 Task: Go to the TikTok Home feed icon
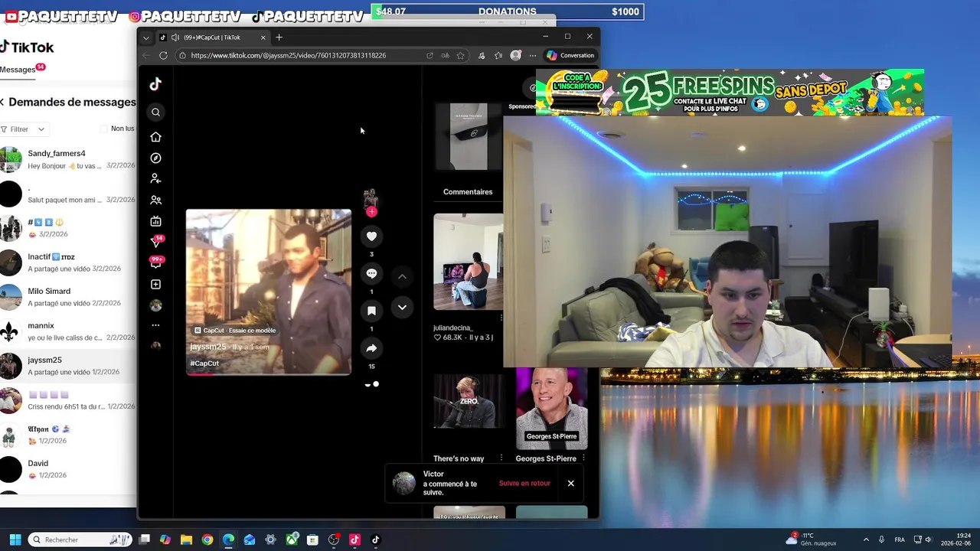point(155,137)
